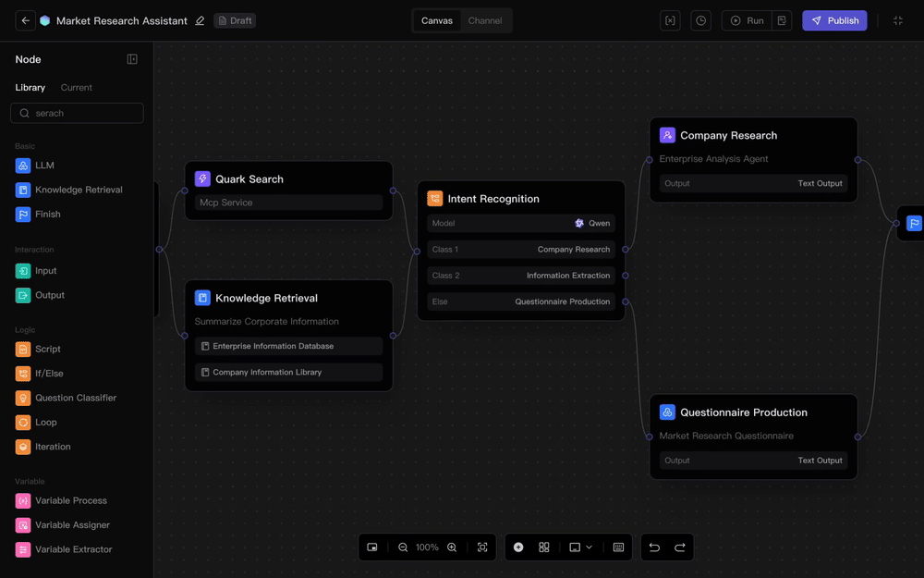Click the zoom out magnifier icon
Image resolution: width=924 pixels, height=578 pixels.
[403, 547]
